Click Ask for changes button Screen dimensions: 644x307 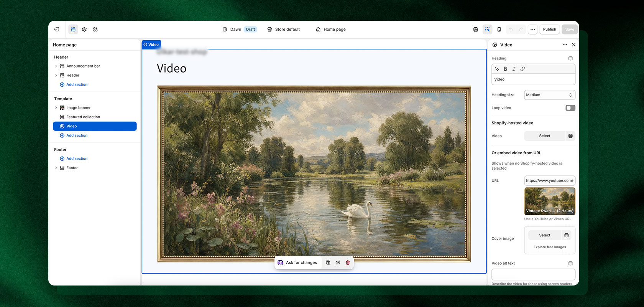coord(297,262)
